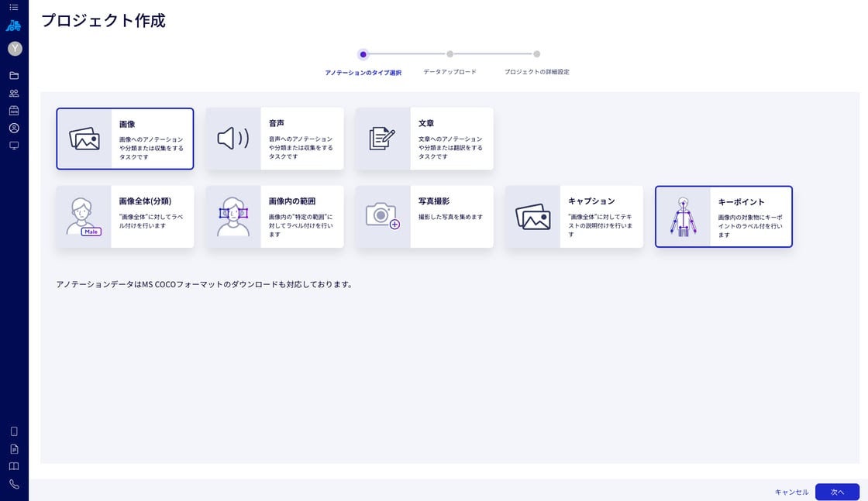Choose the 画像全体(分類) task card

(x=125, y=217)
